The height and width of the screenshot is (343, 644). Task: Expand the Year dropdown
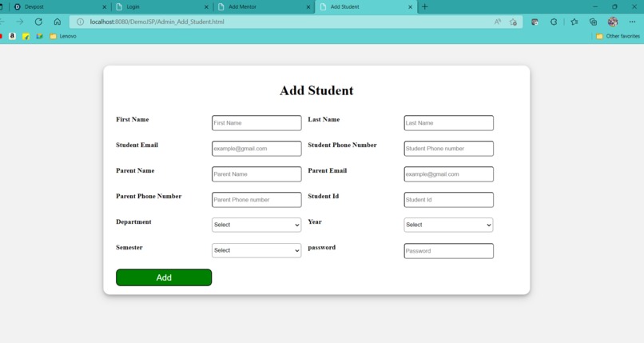pyautogui.click(x=448, y=225)
